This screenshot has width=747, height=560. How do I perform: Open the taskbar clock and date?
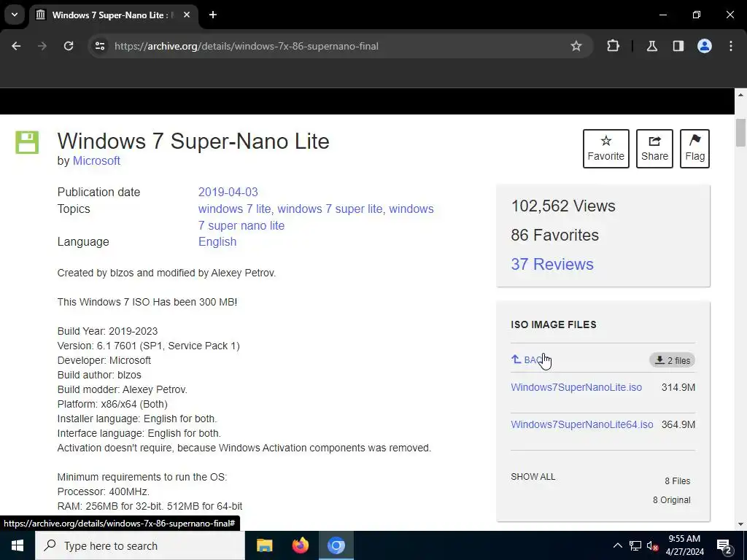pyautogui.click(x=684, y=545)
